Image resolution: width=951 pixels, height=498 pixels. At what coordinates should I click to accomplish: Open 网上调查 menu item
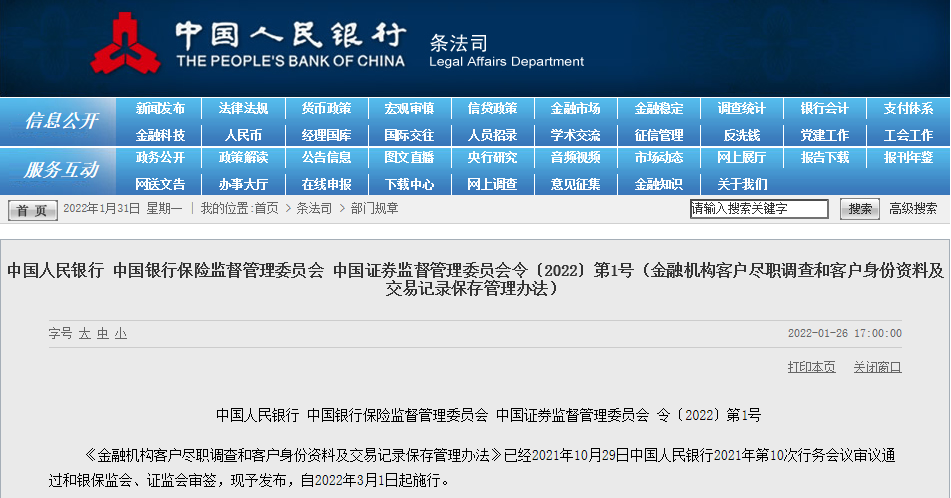click(492, 184)
